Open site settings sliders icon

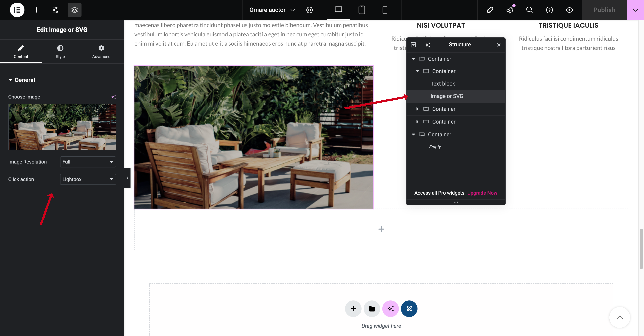pyautogui.click(x=55, y=10)
